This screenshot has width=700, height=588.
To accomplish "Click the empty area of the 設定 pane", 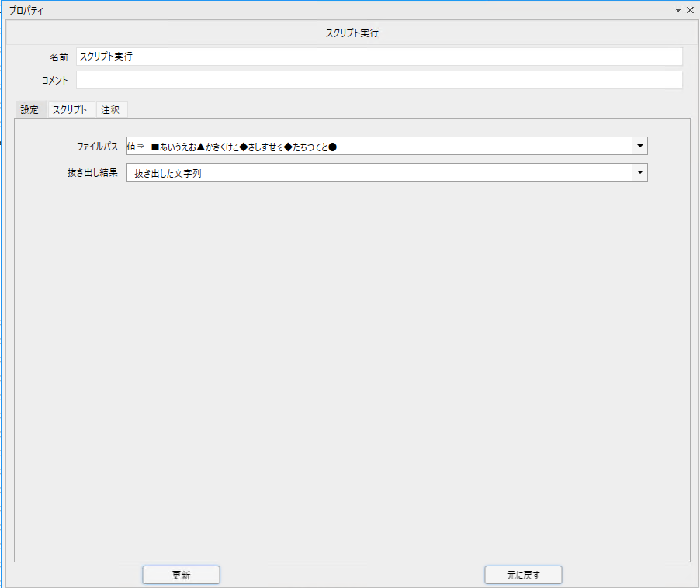I will tap(352, 370).
